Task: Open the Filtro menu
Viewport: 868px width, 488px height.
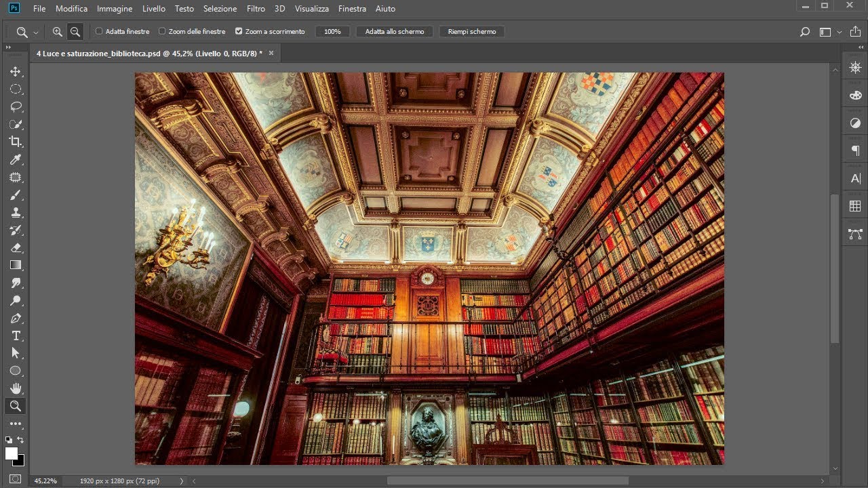Action: coord(256,9)
